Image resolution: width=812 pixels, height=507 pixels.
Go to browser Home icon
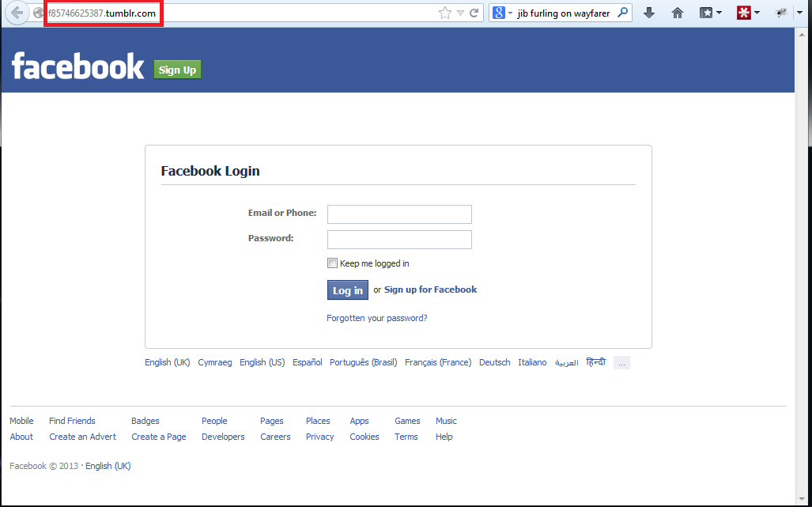pos(678,13)
